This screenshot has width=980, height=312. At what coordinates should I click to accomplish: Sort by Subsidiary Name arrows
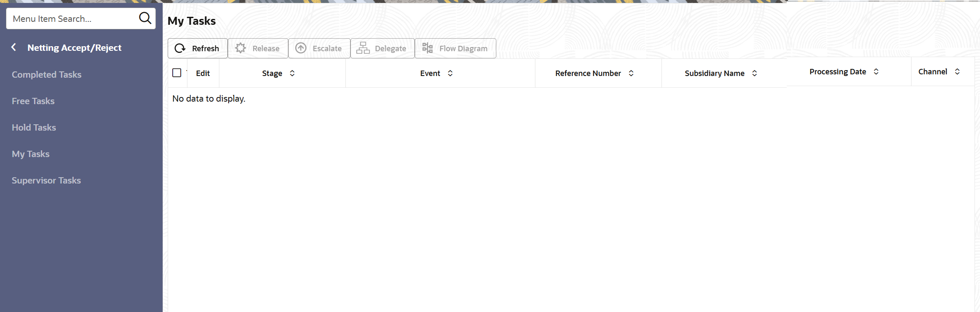pos(754,73)
